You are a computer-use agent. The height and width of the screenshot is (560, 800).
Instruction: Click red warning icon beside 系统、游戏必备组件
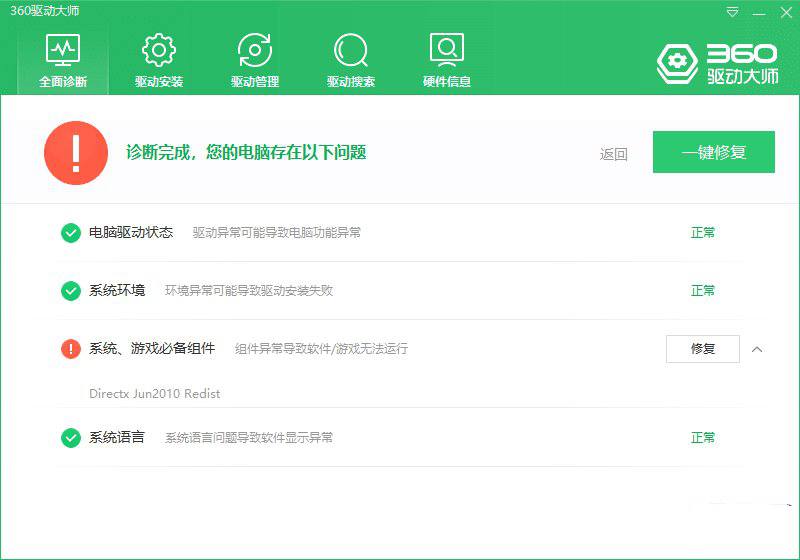point(71,349)
